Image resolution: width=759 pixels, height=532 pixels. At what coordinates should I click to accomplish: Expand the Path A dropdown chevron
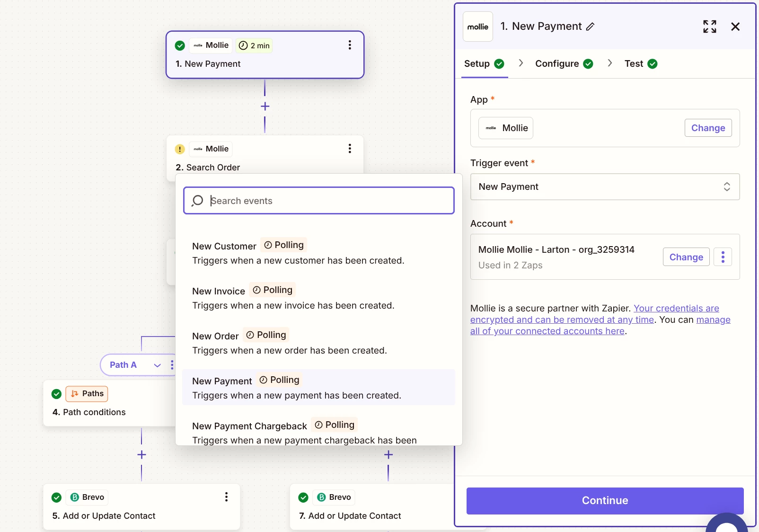click(x=158, y=365)
